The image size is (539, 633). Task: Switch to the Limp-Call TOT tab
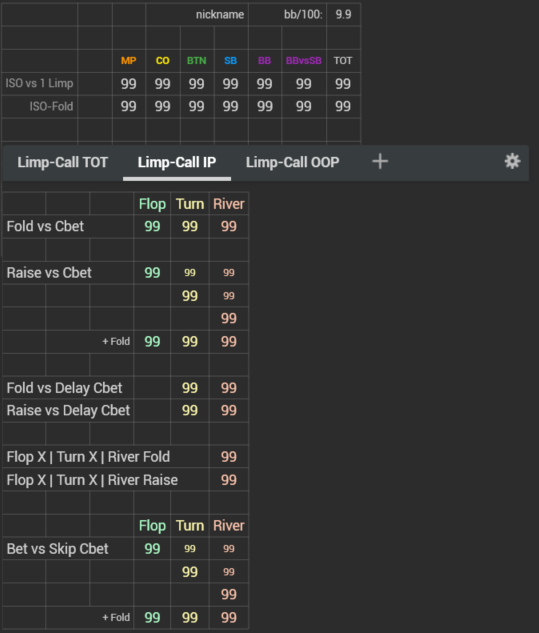click(x=63, y=162)
